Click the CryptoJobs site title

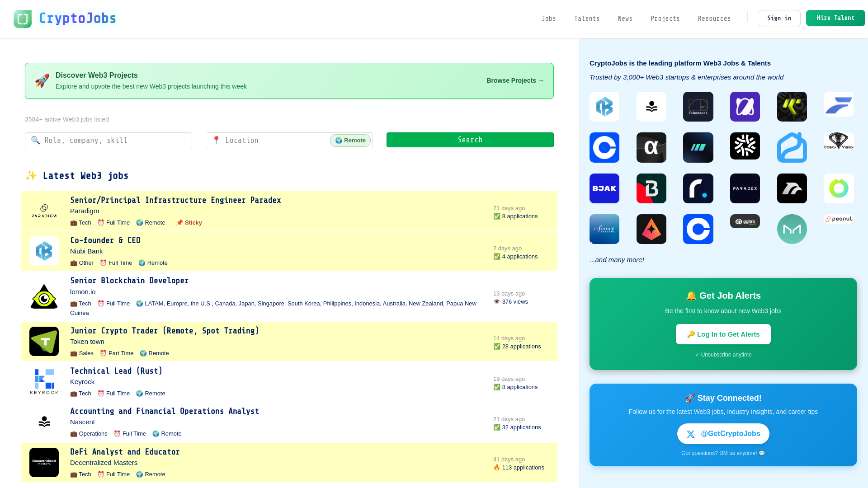77,19
